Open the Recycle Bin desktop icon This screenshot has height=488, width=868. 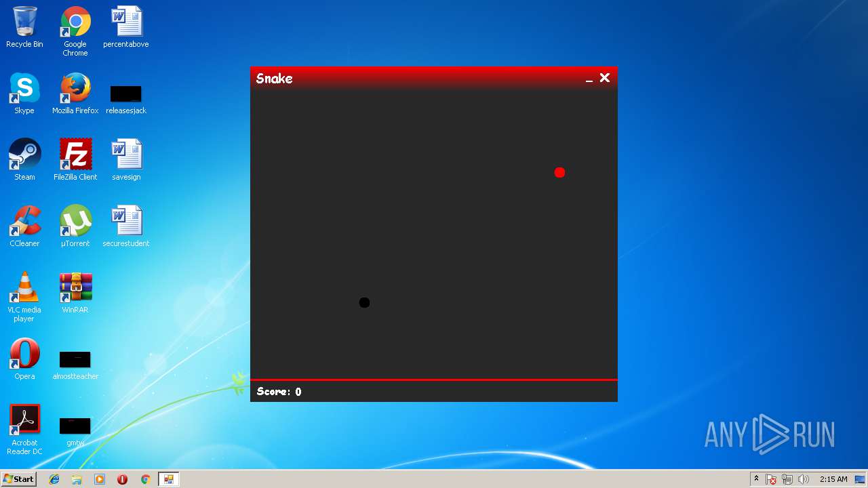click(x=24, y=28)
